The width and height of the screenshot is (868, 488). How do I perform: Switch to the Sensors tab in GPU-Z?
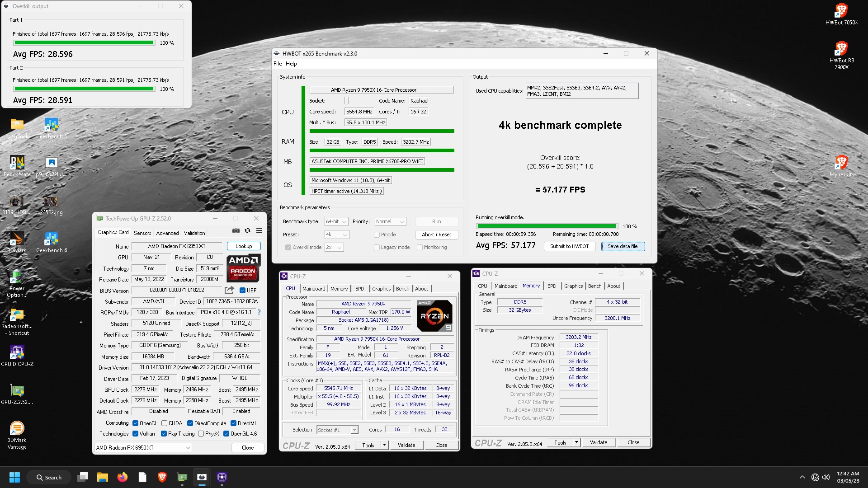(142, 233)
